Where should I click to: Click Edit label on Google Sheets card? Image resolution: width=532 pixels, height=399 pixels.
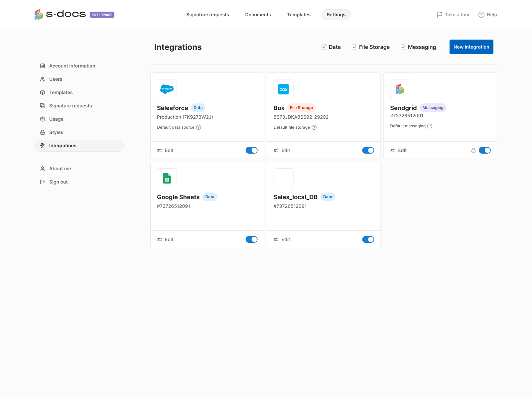point(169,239)
